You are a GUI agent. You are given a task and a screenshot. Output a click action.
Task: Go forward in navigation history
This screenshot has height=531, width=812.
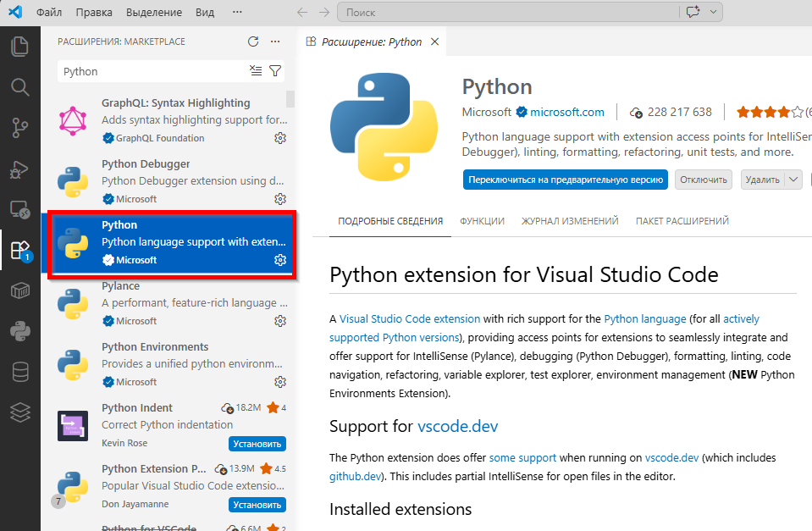(324, 13)
